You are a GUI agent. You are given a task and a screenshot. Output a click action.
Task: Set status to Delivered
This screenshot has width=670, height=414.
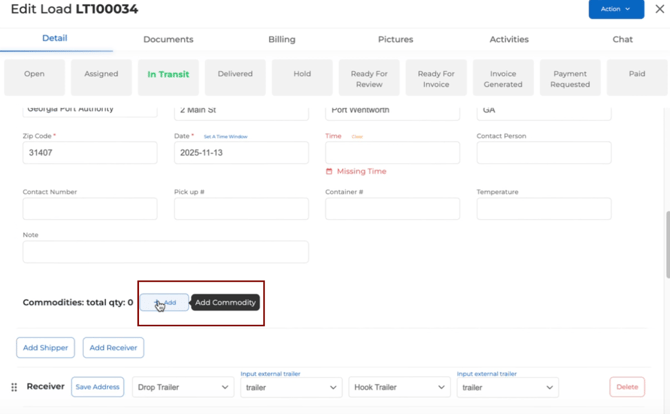pos(235,74)
